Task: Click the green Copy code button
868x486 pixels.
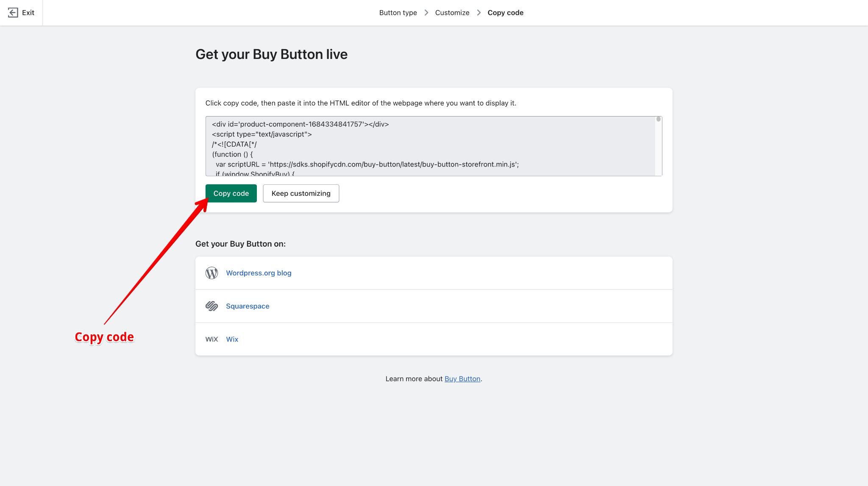Action: coord(231,193)
